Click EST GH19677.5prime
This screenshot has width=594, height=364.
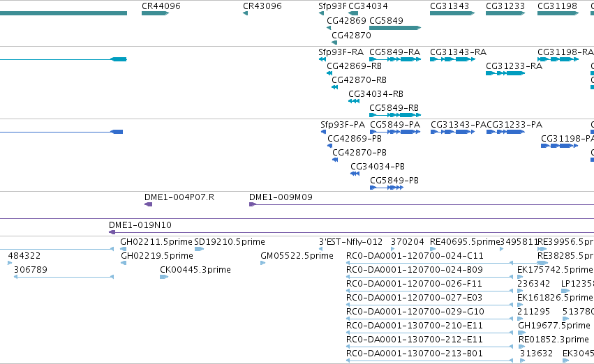[554, 326]
